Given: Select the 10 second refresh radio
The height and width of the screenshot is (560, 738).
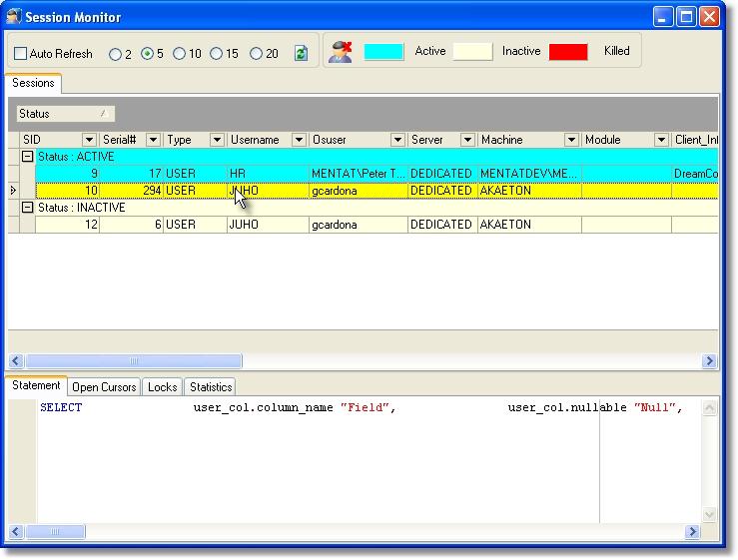Looking at the screenshot, I should tap(179, 54).
